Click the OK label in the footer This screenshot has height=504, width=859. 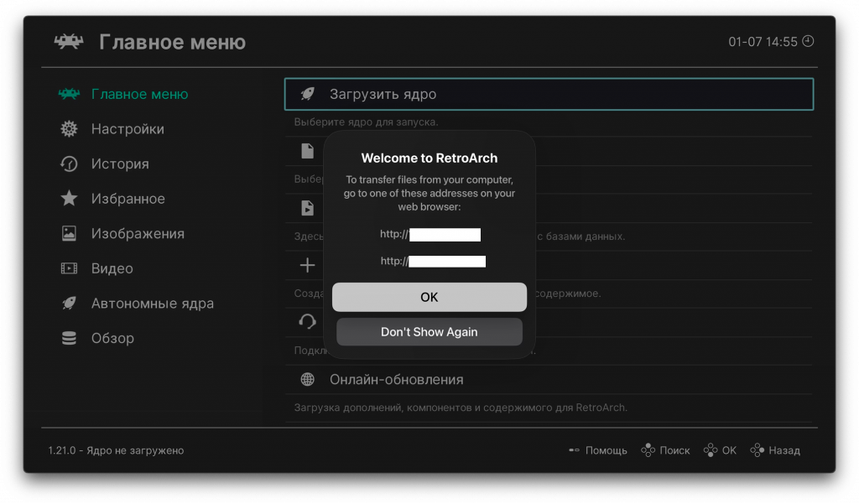(x=729, y=450)
